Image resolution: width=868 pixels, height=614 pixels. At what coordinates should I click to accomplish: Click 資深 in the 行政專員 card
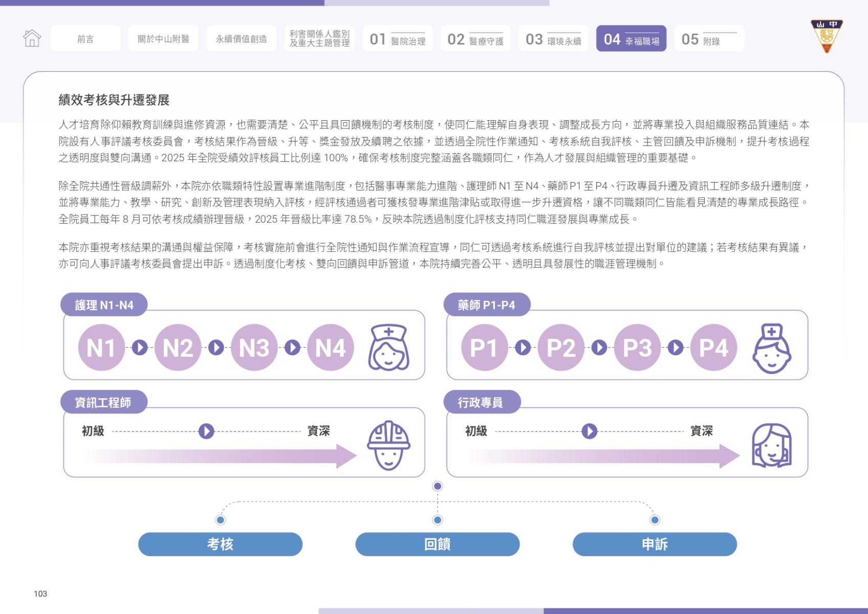point(702,431)
